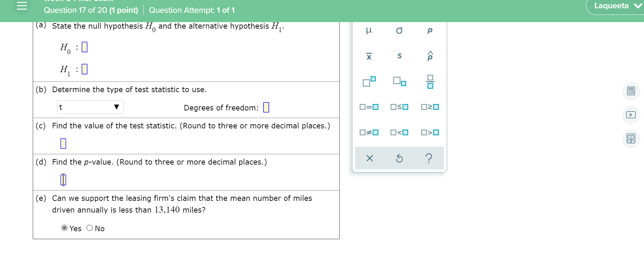Open the test statistic type dropdown
The width and height of the screenshot is (644, 254).
90,107
